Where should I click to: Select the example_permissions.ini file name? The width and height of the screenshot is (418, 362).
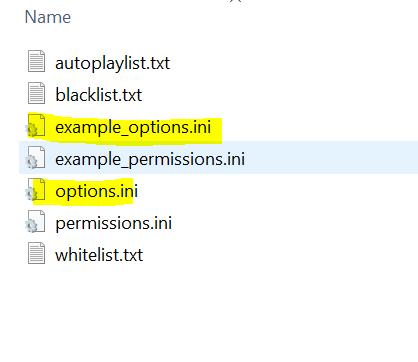(150, 159)
